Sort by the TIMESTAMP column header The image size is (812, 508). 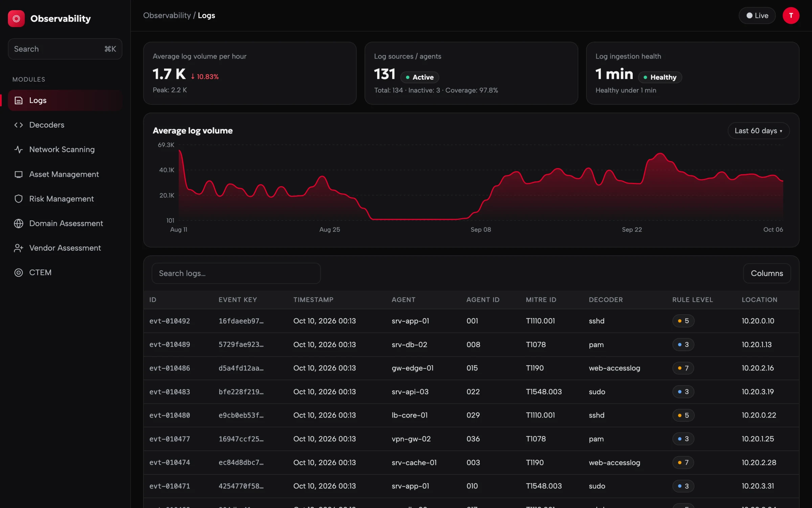point(313,300)
